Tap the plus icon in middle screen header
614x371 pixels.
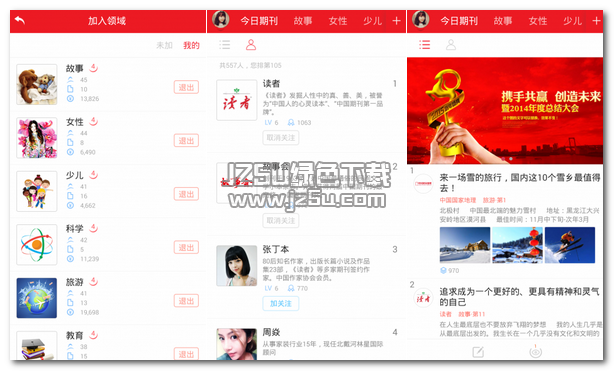(396, 21)
